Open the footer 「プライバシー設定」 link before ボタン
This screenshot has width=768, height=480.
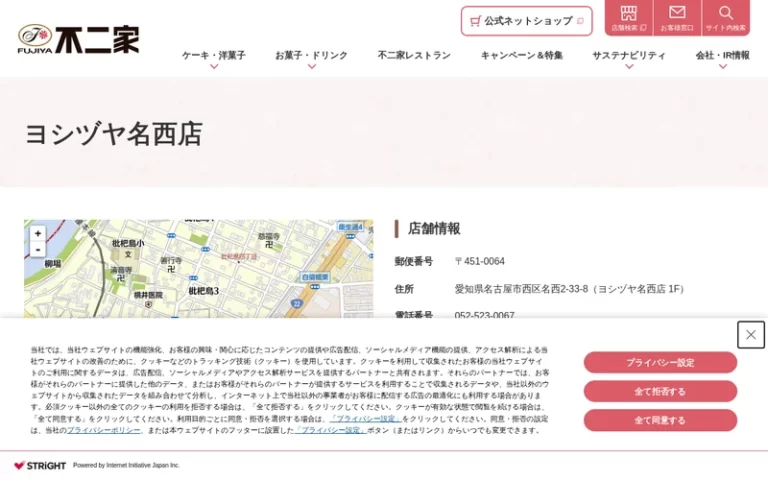click(x=331, y=431)
